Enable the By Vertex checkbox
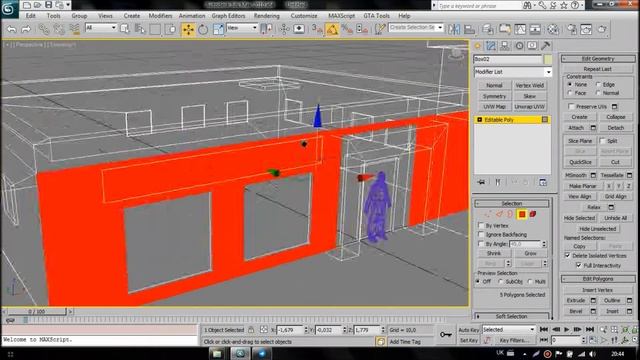This screenshot has height=360, width=640. tap(481, 225)
